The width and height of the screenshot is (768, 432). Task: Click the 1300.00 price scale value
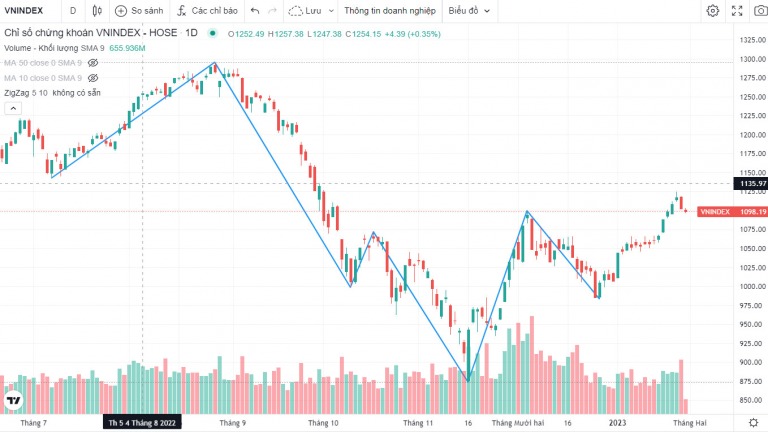coord(753,59)
